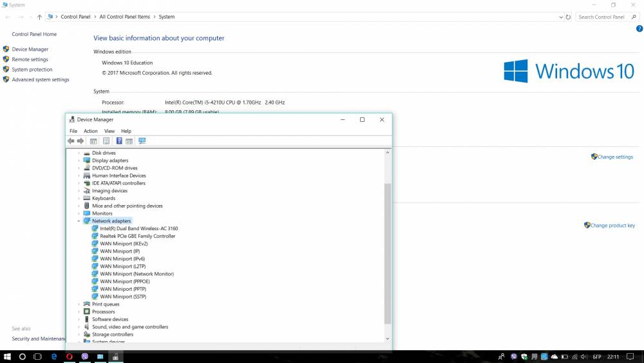This screenshot has height=363, width=644.
Task: Click the scrollbar down arrow in Device Manager
Action: pyautogui.click(x=387, y=338)
